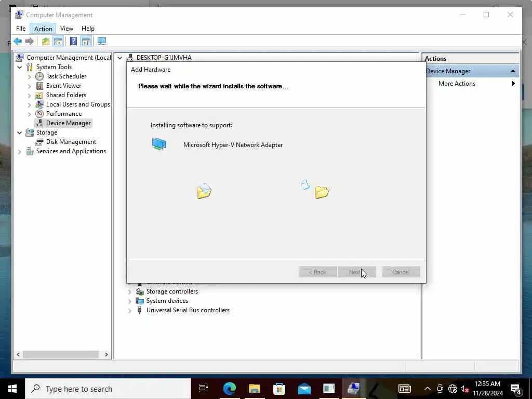This screenshot has height=399, width=532.
Task: Open the Help menu
Action: click(88, 29)
